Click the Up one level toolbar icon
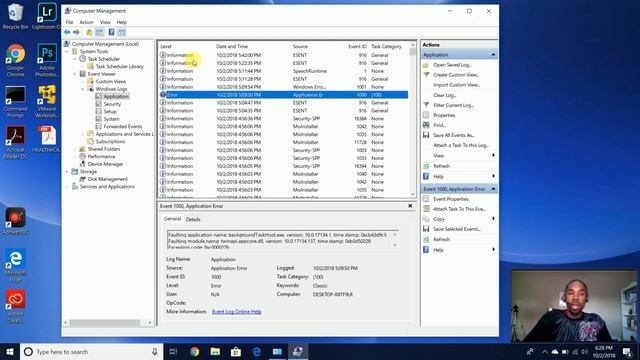This screenshot has height=360, width=640. [89, 32]
